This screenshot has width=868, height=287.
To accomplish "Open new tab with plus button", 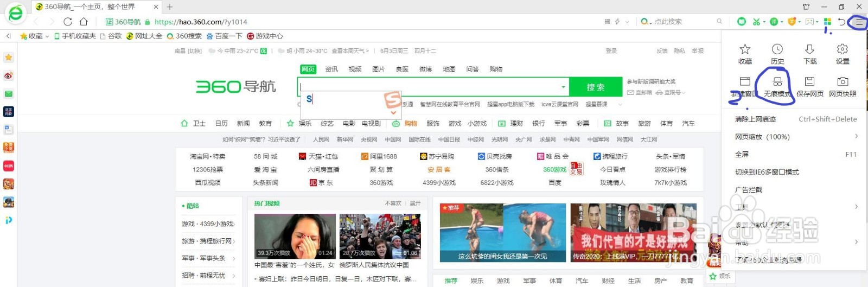I will tap(170, 7).
